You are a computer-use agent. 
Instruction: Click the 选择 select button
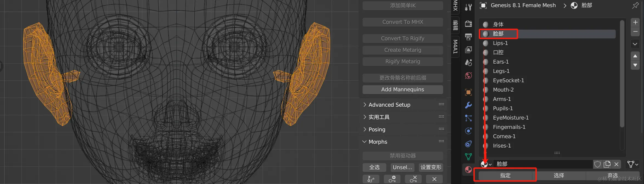[x=559, y=175]
